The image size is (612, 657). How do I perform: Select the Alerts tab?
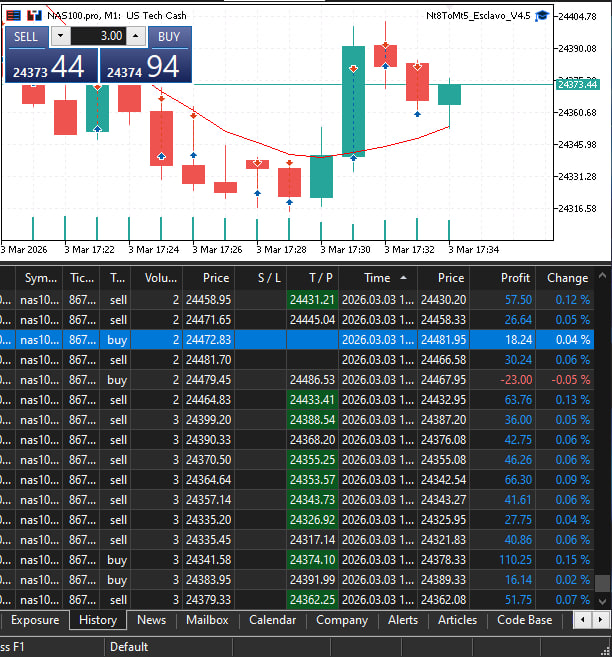(403, 620)
